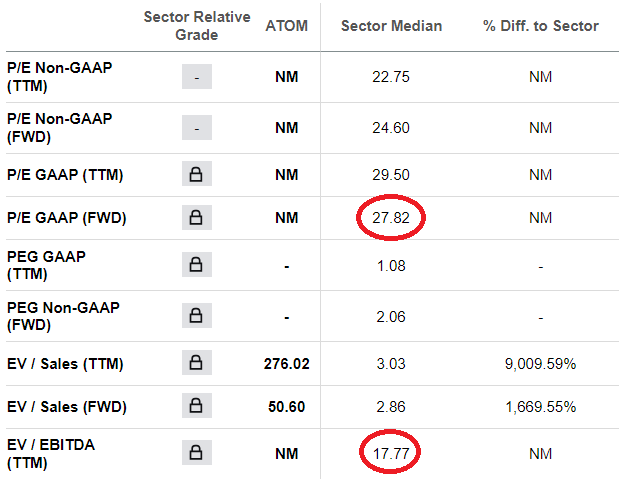This screenshot has width=619, height=479.
Task: Click the circled 27.82 sector median value
Action: 391,218
